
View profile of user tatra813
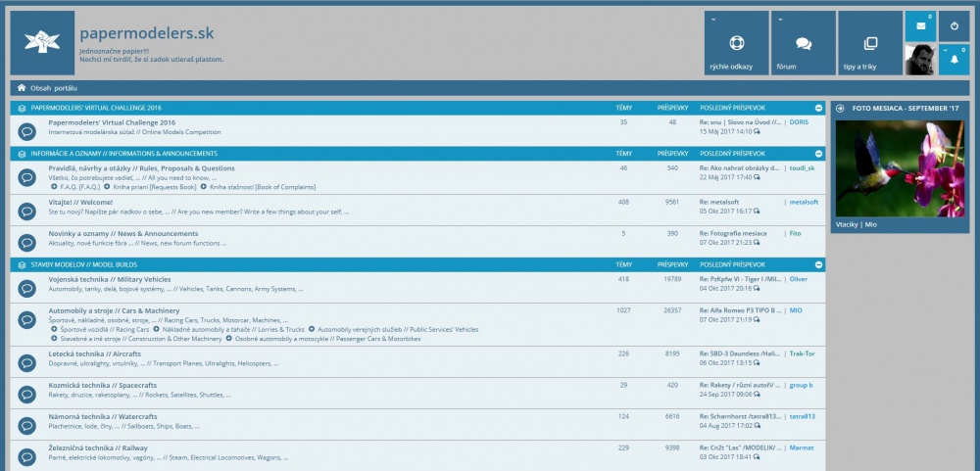click(x=802, y=416)
